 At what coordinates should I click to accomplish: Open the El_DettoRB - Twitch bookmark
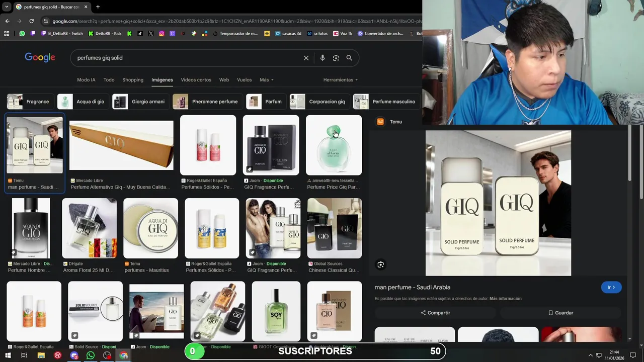click(x=62, y=34)
